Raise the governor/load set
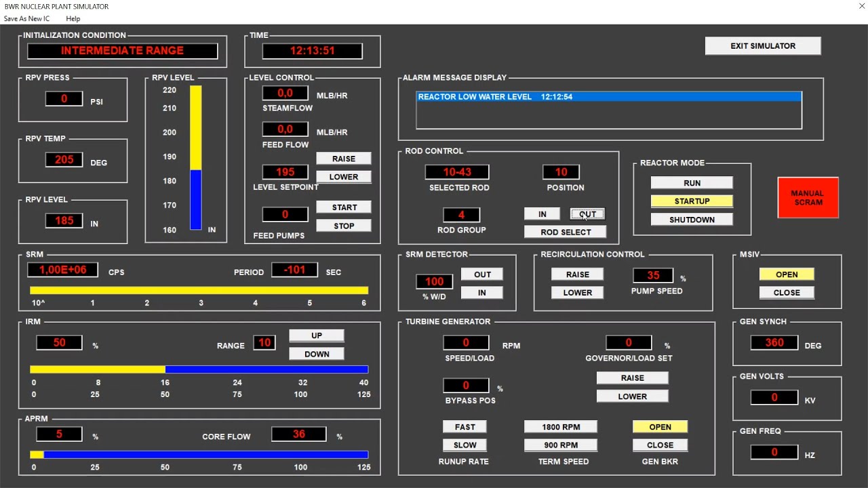This screenshot has height=488, width=868. 633,378
